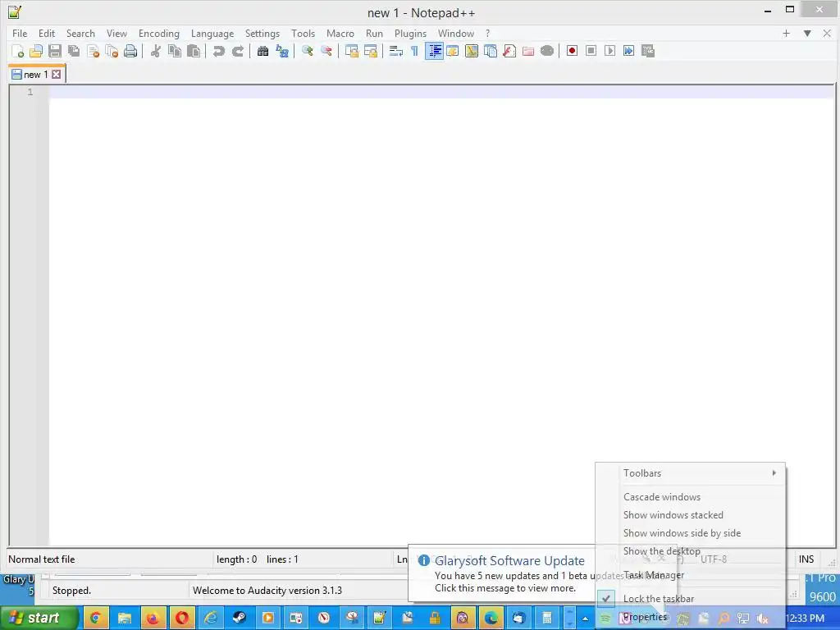Expand Toolbars submenu in context menu
Screen dimensions: 840x630
691,473
